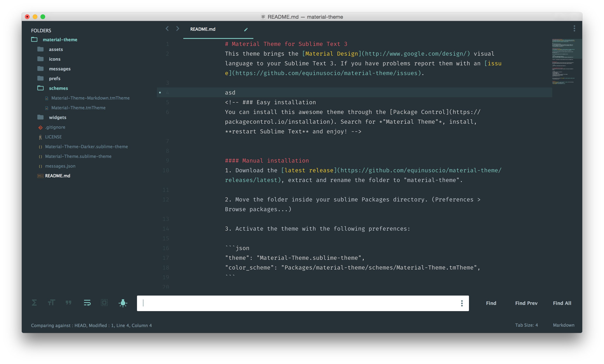The height and width of the screenshot is (364, 604).
Task: Click the minimap preview to navigate
Action: (x=564, y=61)
